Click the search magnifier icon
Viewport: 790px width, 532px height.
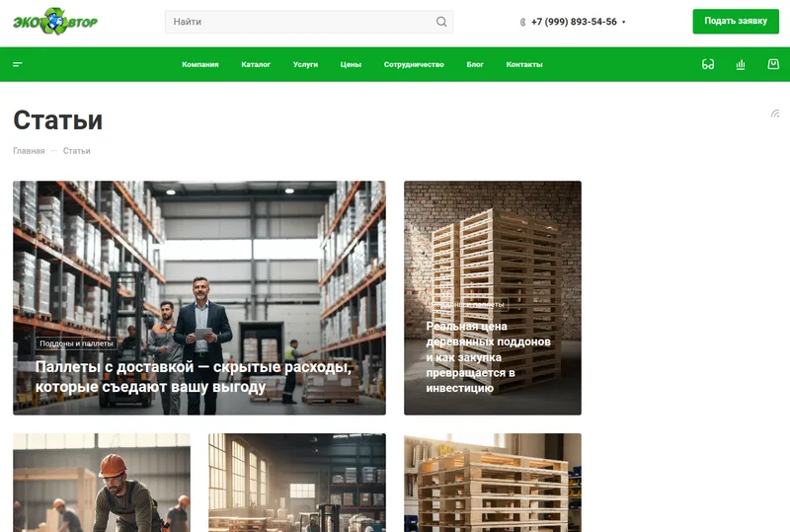[441, 22]
